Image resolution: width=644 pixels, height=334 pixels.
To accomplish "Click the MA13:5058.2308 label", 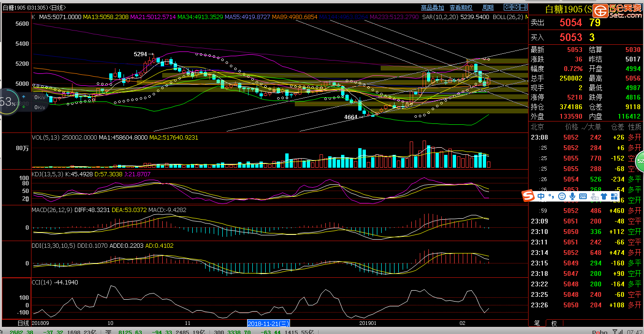I will (x=106, y=17).
